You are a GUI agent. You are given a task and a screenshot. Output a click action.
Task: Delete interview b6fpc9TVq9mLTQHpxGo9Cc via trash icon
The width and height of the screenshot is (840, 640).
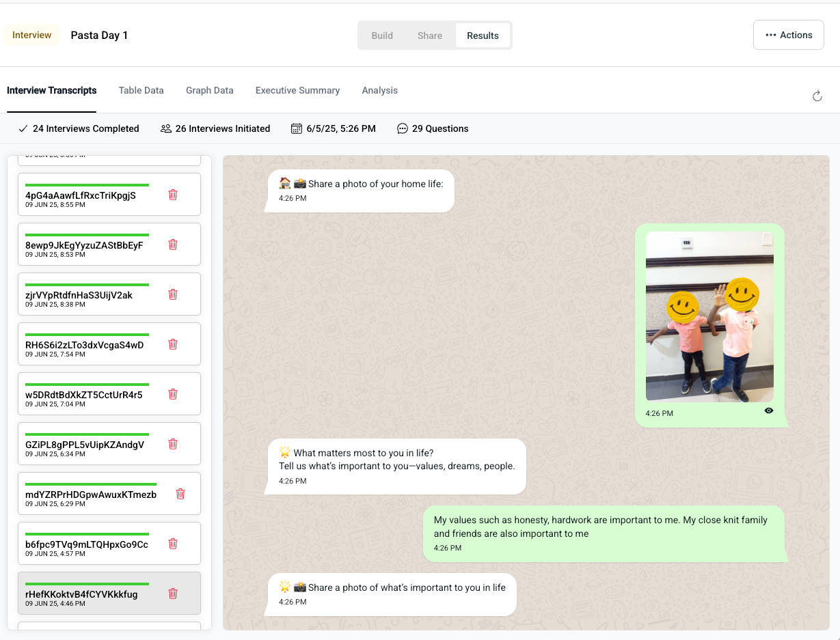pyautogui.click(x=173, y=544)
